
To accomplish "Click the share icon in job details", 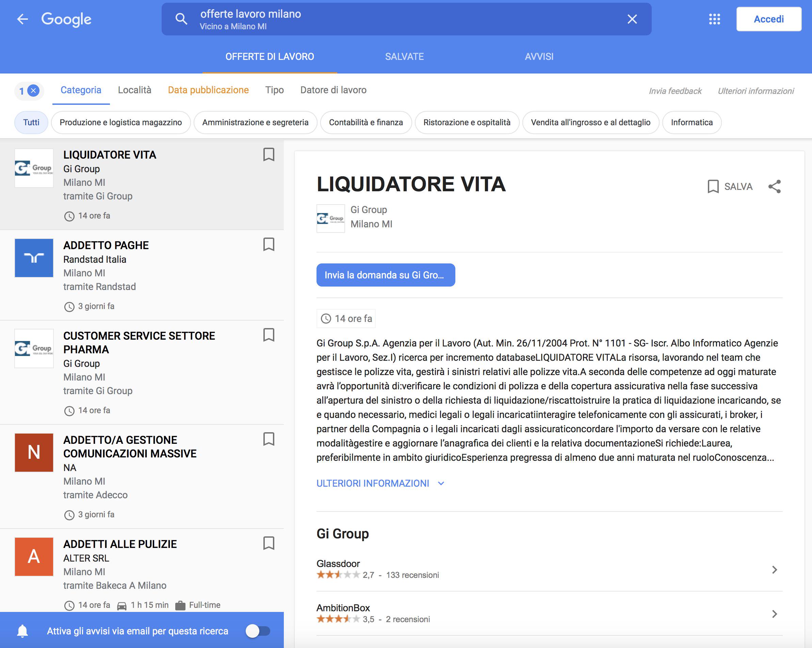I will point(775,187).
